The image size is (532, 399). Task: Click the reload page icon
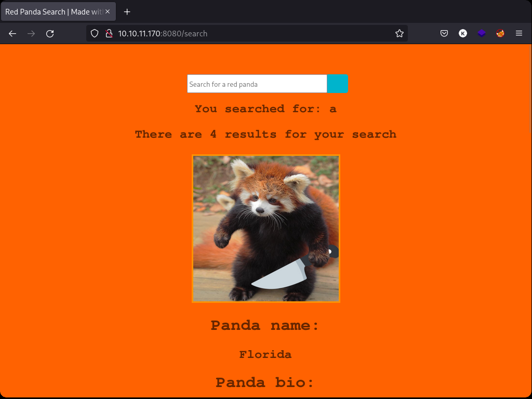(50, 33)
